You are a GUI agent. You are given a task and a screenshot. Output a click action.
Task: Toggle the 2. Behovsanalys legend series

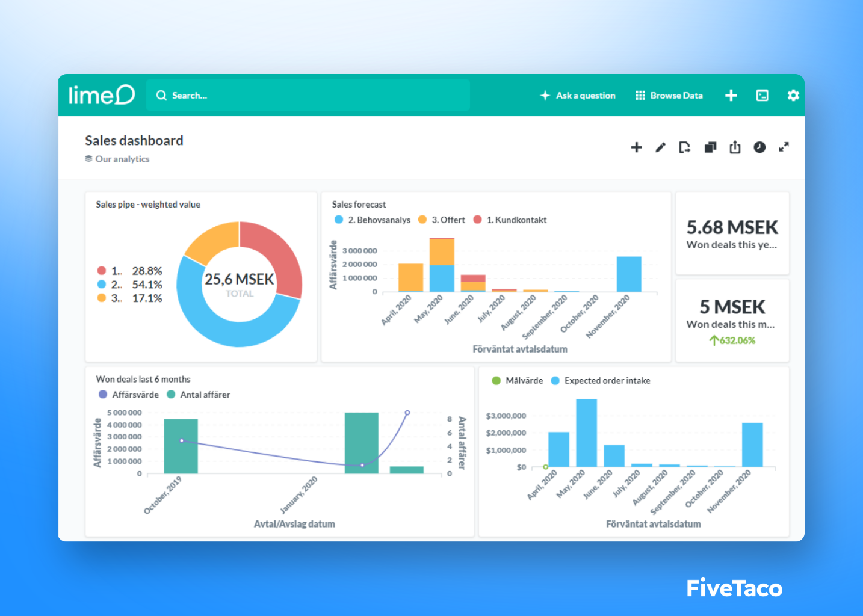[373, 220]
